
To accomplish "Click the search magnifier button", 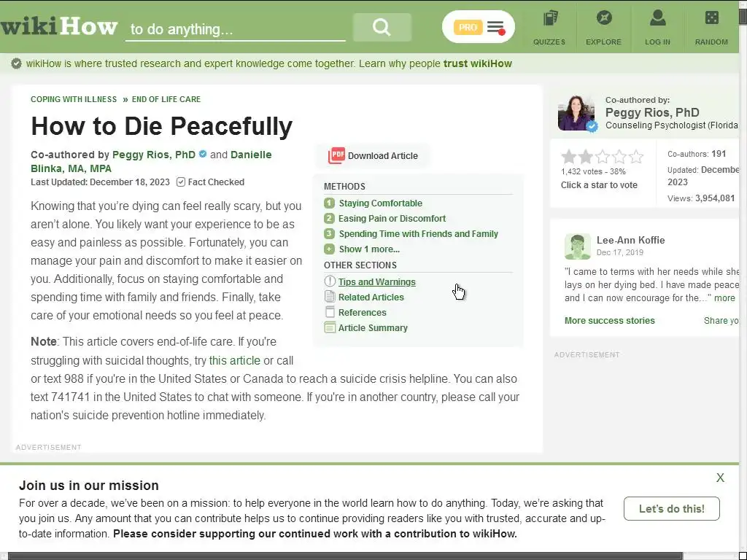I will click(x=382, y=27).
